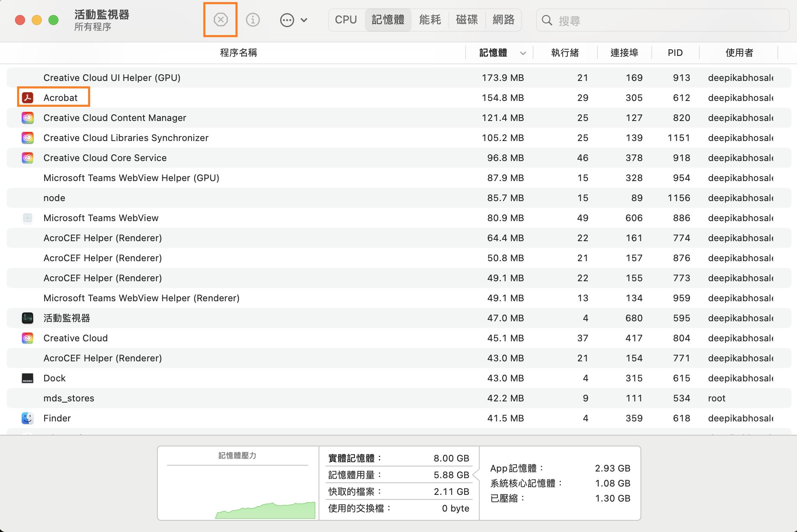Click the more options ellipsis icon
The height and width of the screenshot is (532, 797).
tap(286, 19)
